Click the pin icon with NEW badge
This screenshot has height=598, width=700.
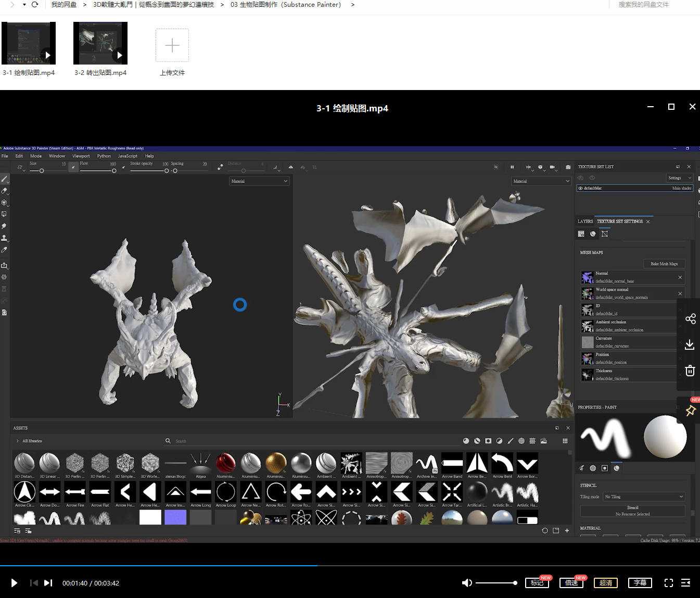point(691,411)
